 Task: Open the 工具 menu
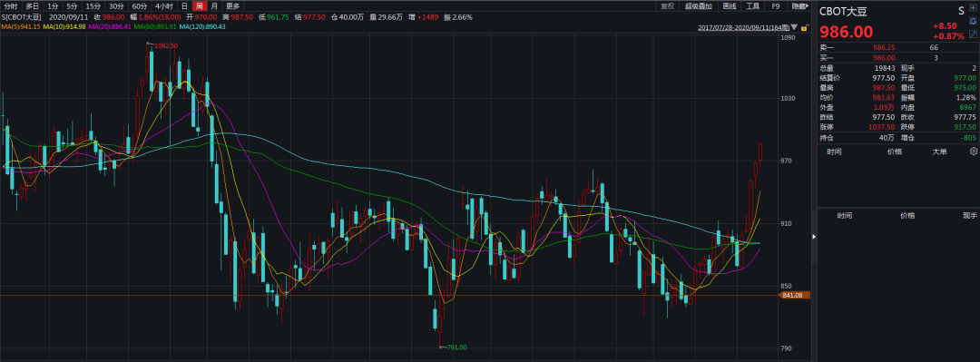752,5
